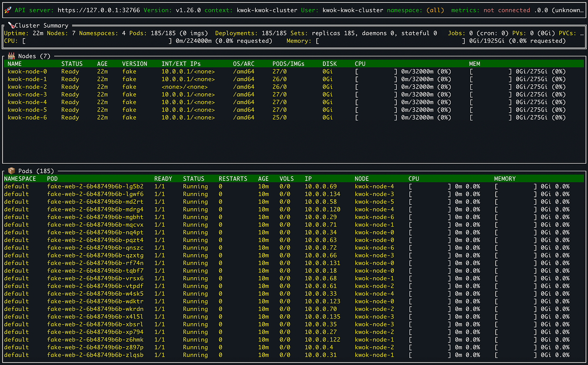The image size is (588, 365).
Task: Click the CPU bar of kwok-node-0 row
Action: tap(376, 72)
